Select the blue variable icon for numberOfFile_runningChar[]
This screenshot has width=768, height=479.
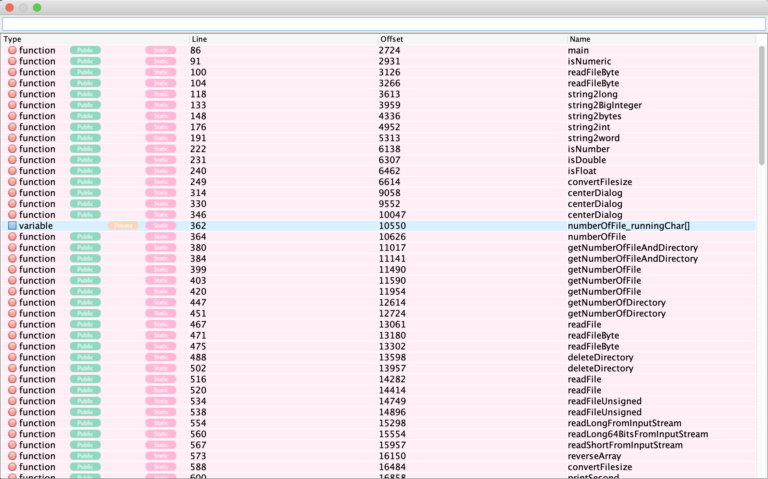coord(12,226)
